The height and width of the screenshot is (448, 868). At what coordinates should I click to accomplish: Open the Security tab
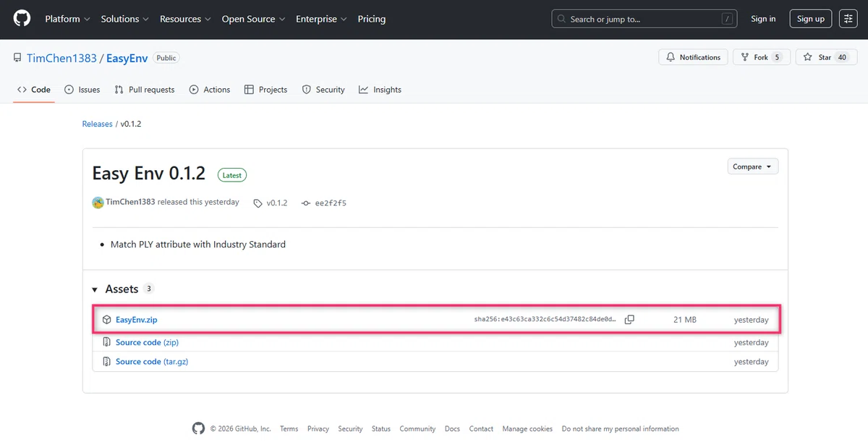pos(323,90)
